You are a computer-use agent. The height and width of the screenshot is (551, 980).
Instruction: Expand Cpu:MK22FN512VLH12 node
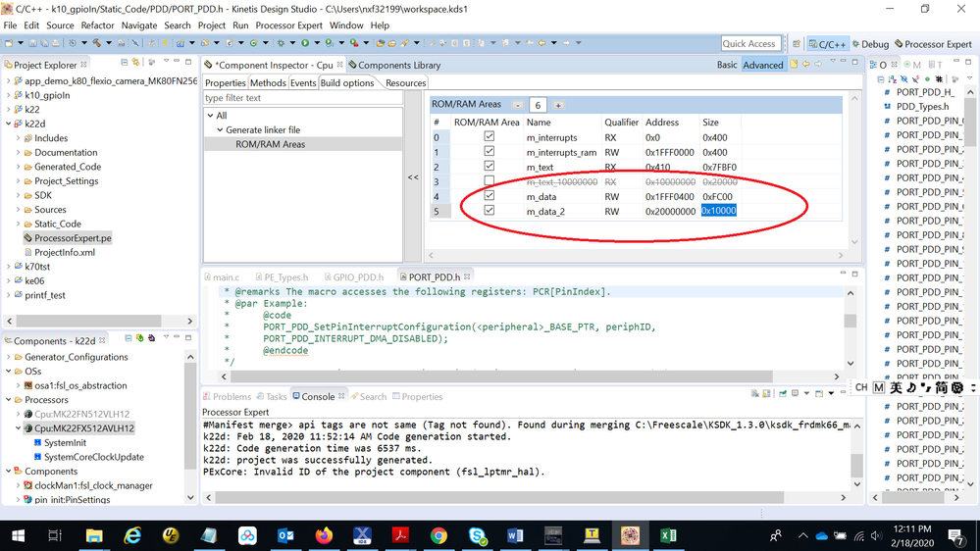tap(18, 414)
